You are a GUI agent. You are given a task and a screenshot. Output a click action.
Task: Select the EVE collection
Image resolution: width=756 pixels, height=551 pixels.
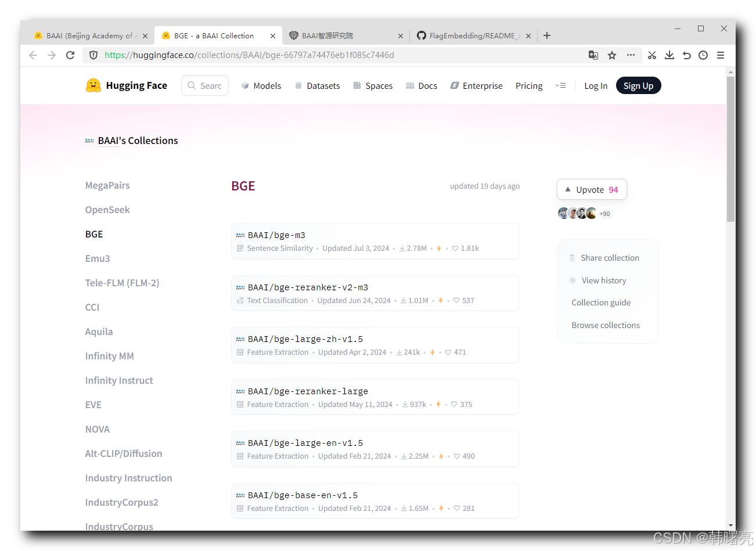93,405
